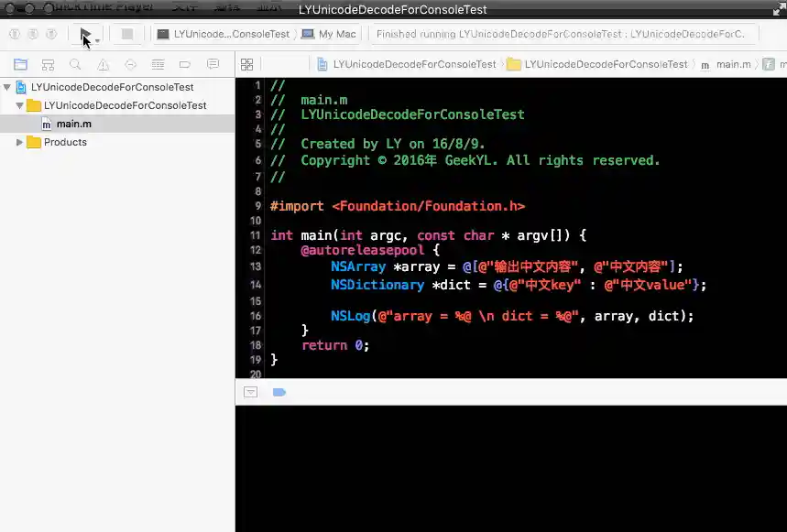This screenshot has width=787, height=532.
Task: Open the Project navigator folder icon
Action: pyautogui.click(x=20, y=65)
